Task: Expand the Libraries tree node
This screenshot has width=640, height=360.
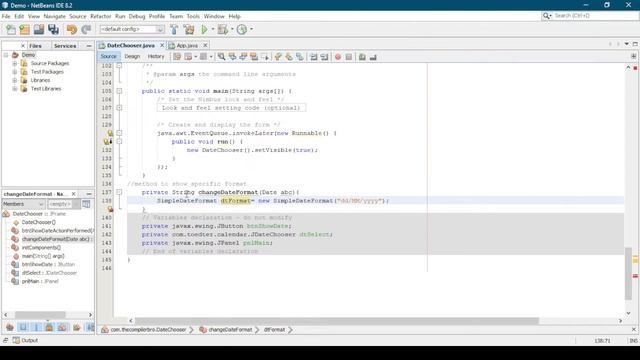Action: pos(15,80)
